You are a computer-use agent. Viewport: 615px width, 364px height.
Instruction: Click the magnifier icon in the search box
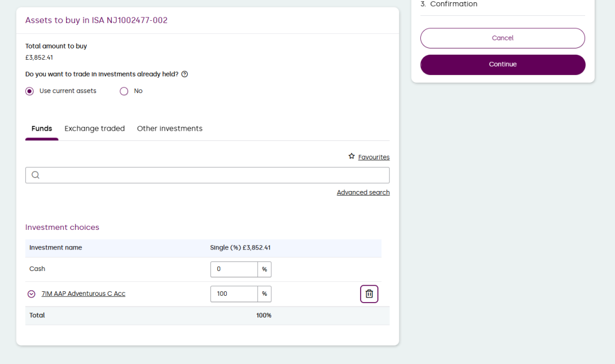[36, 175]
